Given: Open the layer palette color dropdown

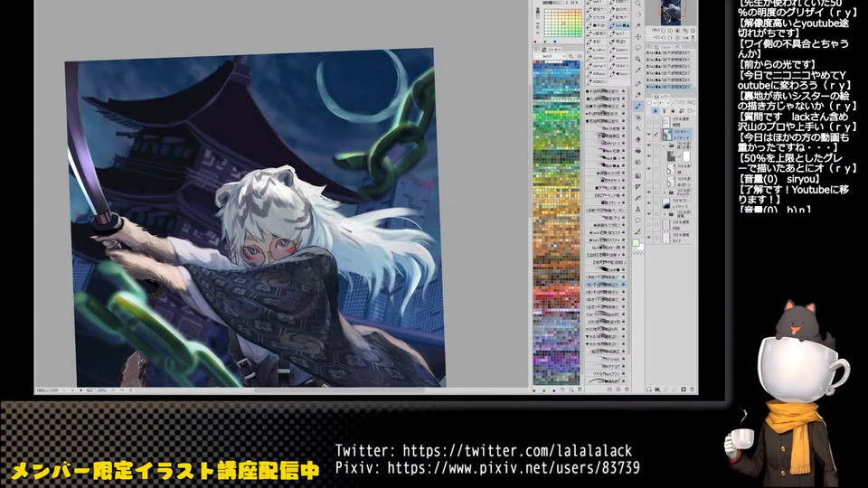Looking at the screenshot, I should pyautogui.click(x=650, y=103).
